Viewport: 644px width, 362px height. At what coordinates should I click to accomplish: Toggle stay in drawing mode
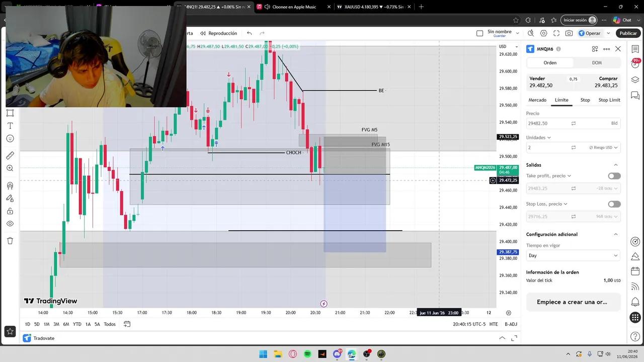tap(10, 199)
